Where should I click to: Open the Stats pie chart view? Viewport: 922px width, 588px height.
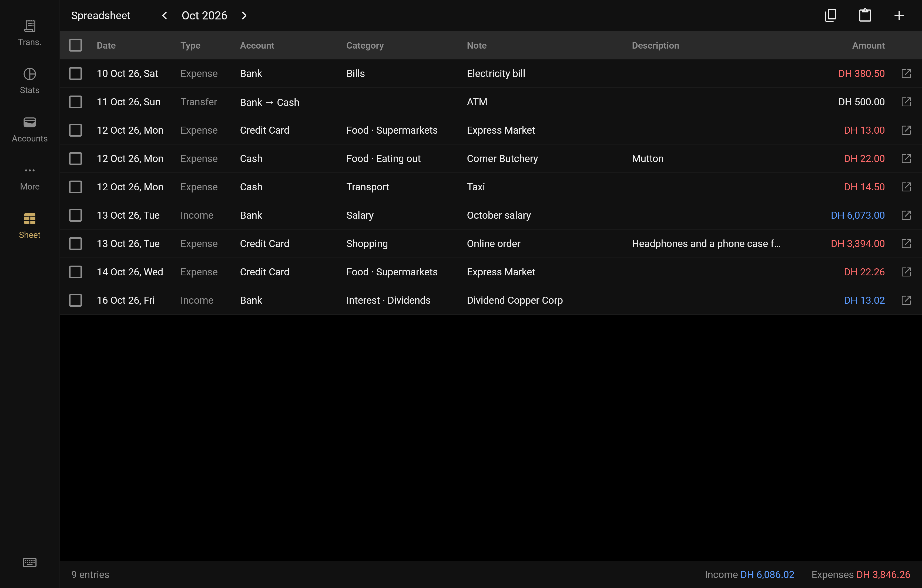29,81
